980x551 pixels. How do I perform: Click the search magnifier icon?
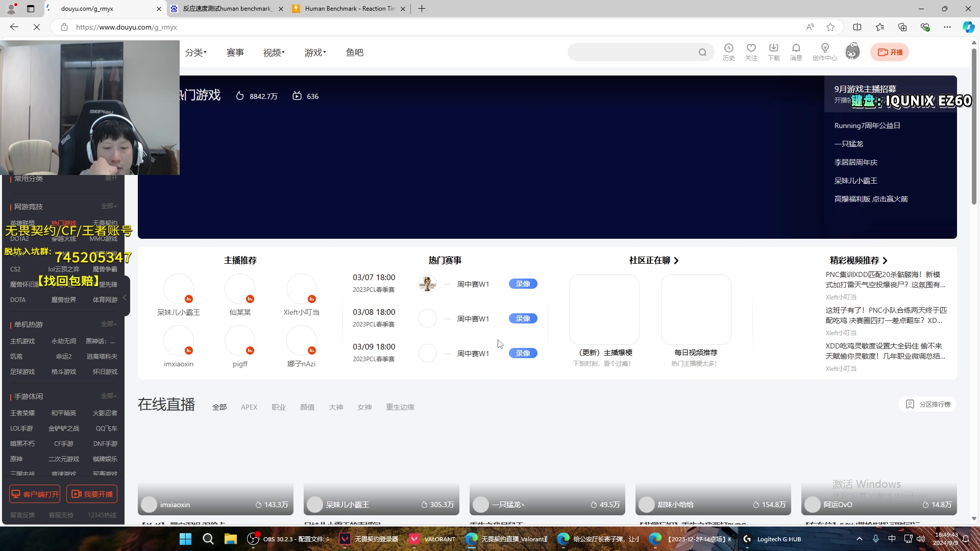click(702, 52)
